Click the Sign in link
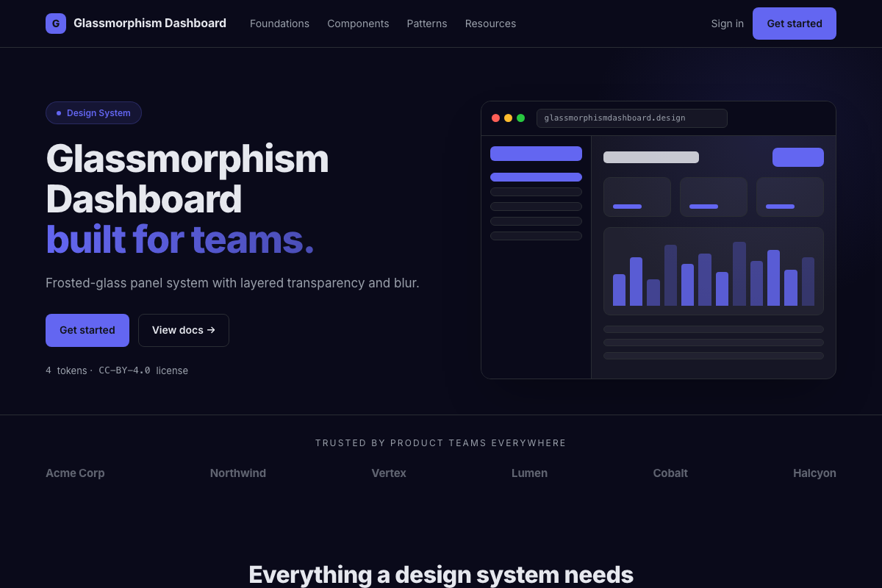882x588 pixels. [x=727, y=24]
